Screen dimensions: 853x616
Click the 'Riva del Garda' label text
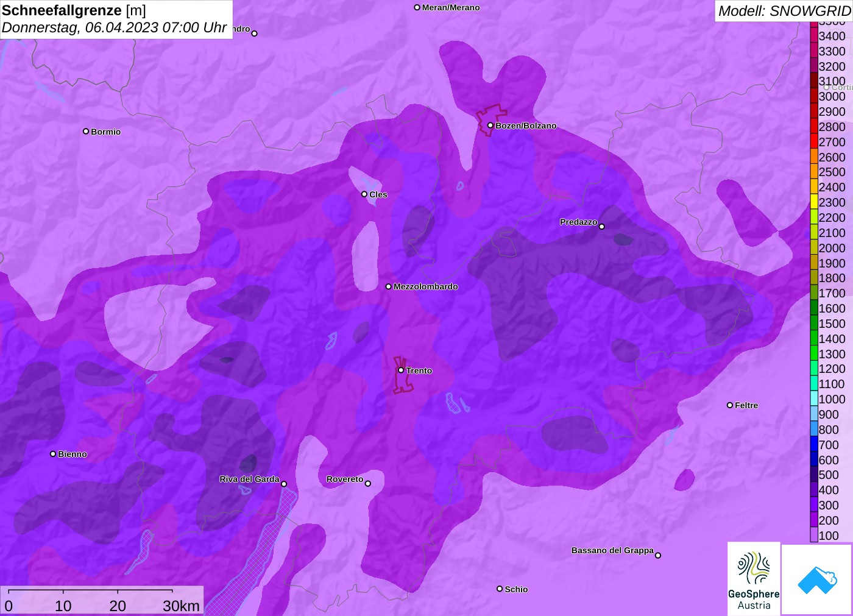(x=249, y=479)
